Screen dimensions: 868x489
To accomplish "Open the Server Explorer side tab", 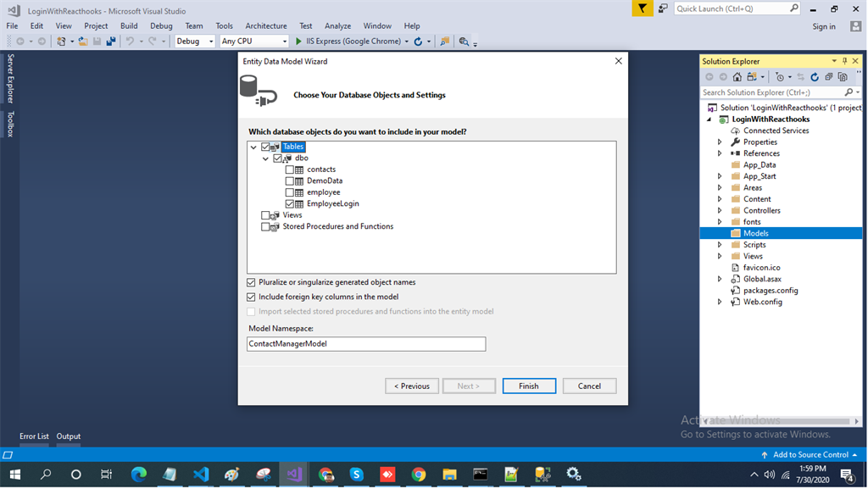I will 10,78.
